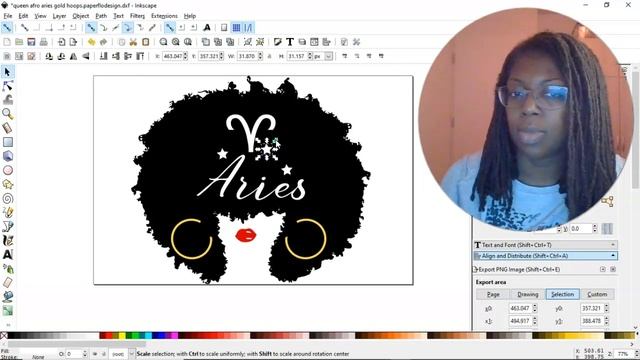640x360 pixels.
Task: Toggle snap text anchors A button
Action: coord(207,28)
